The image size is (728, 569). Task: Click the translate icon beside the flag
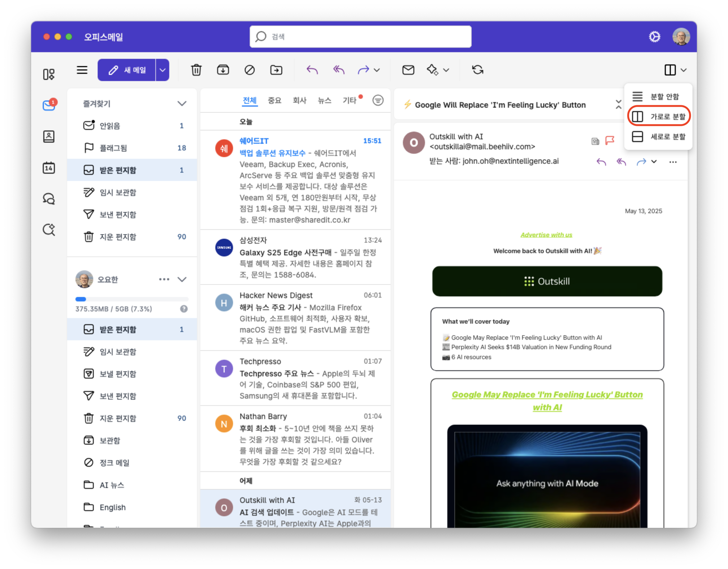tap(595, 141)
